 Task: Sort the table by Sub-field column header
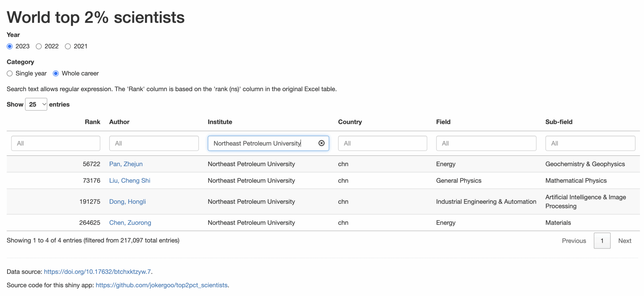(x=559, y=122)
